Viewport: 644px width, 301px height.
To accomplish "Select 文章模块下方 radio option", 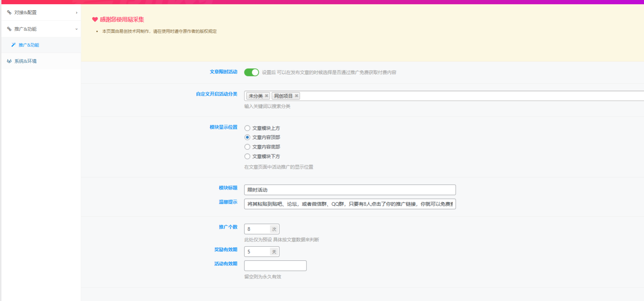I will click(248, 157).
